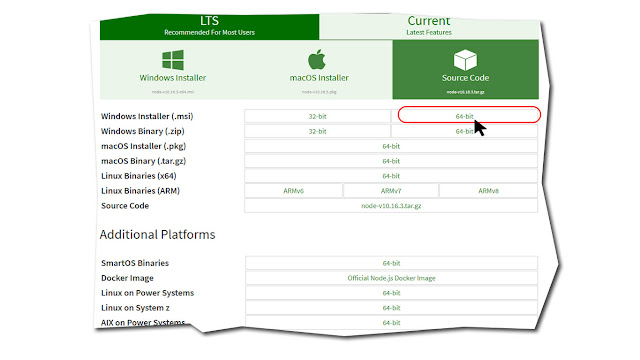This screenshot has width=640, height=360.
Task: Download Windows Installer (.msi) 32-bit
Action: coord(318,116)
